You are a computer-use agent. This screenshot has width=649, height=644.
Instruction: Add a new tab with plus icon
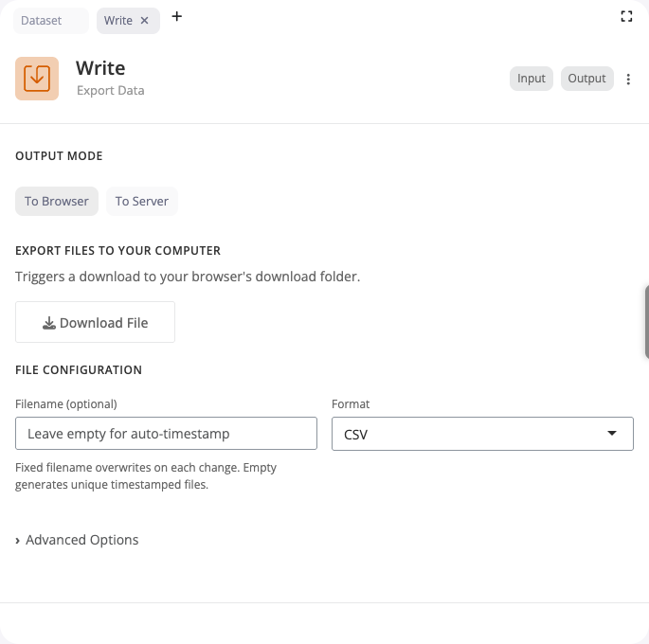coord(177,17)
